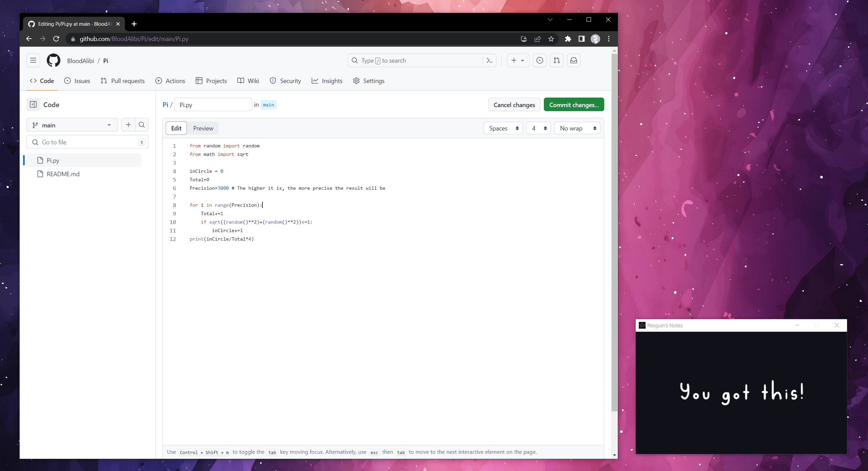
Task: Open the No wrap line mode dropdown
Action: click(x=577, y=128)
